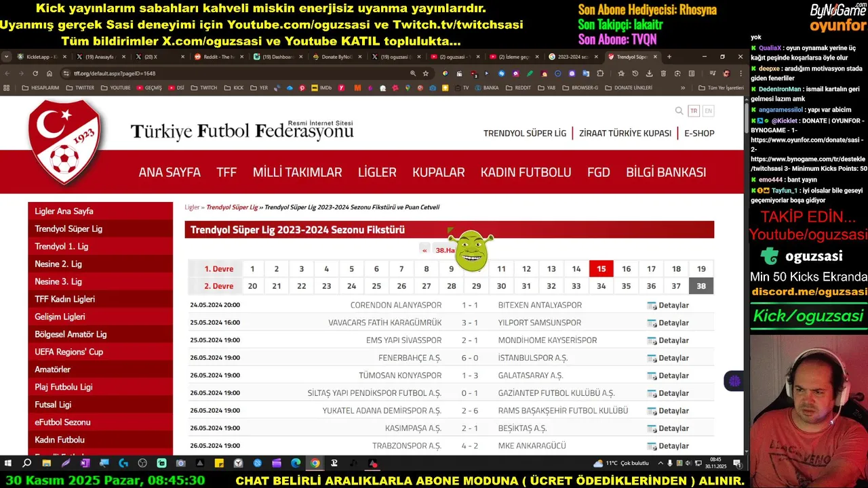Click the taskbar clock showing 08:45
Screen dimensions: 868x488
click(x=715, y=463)
